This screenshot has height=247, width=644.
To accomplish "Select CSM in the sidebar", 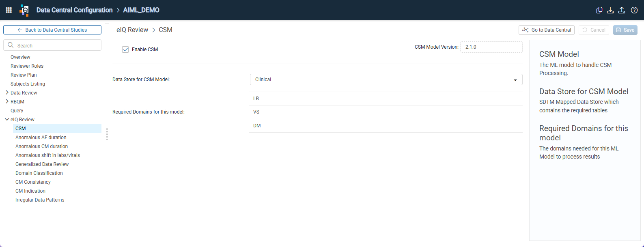I will [57, 129].
